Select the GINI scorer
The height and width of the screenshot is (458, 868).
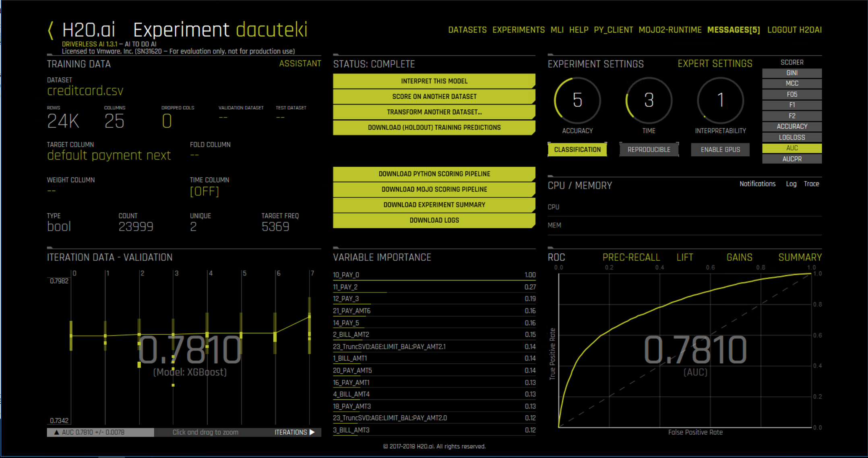click(x=792, y=73)
